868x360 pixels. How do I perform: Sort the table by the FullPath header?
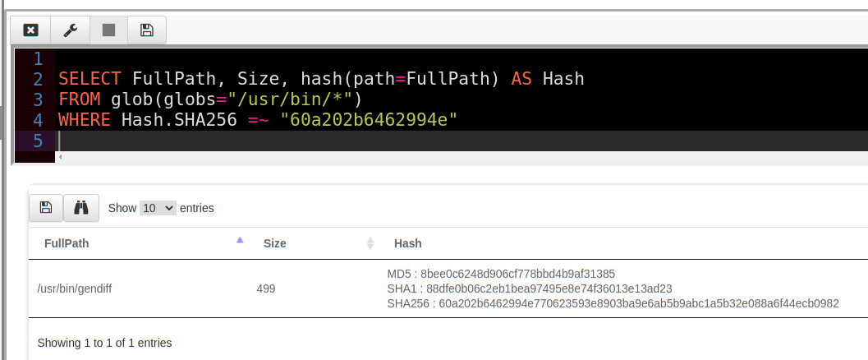coord(67,243)
